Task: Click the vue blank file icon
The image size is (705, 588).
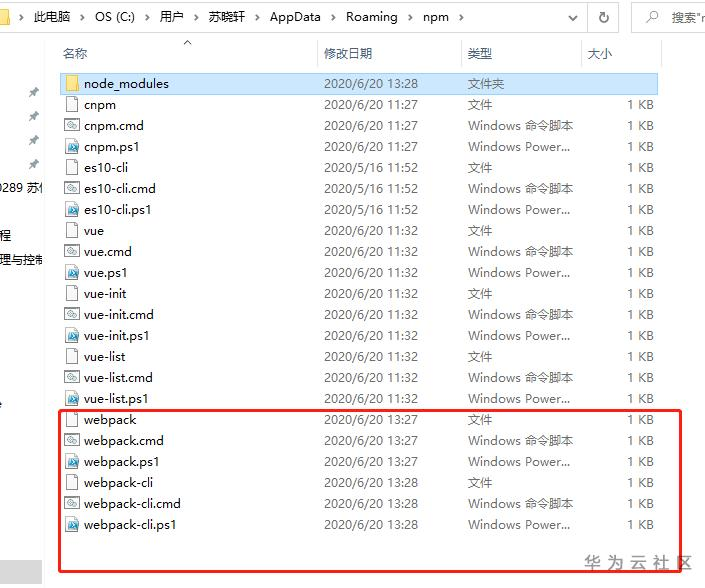Action: pos(72,231)
